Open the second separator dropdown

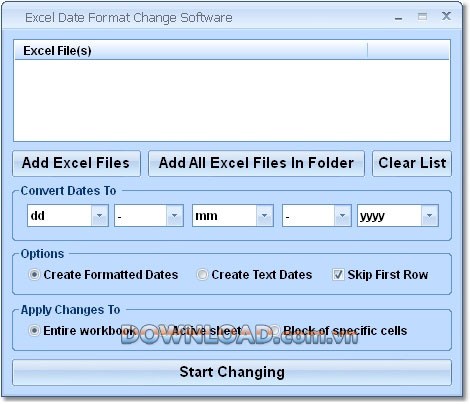coord(342,216)
